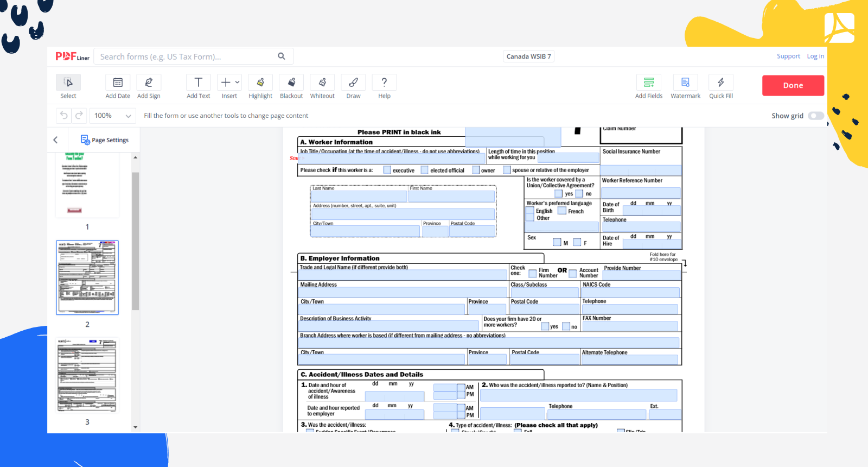Select page 3 thumbnail
The width and height of the screenshot is (868, 467).
tap(87, 375)
